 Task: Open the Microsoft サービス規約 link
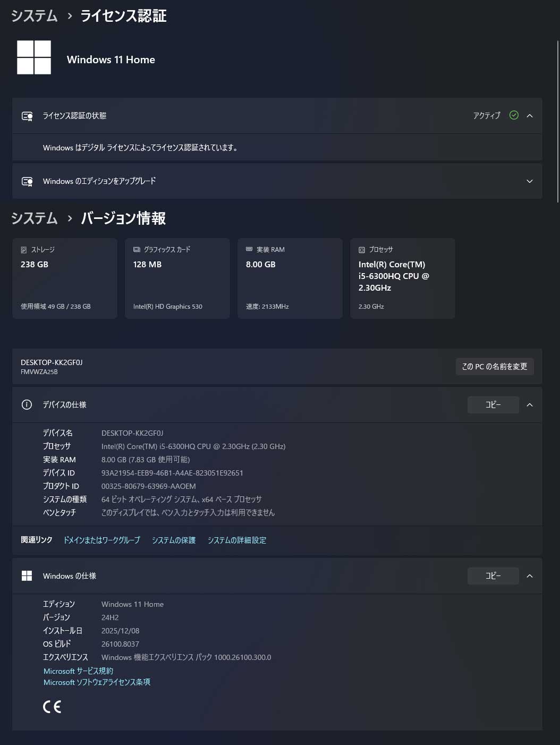[78, 671]
